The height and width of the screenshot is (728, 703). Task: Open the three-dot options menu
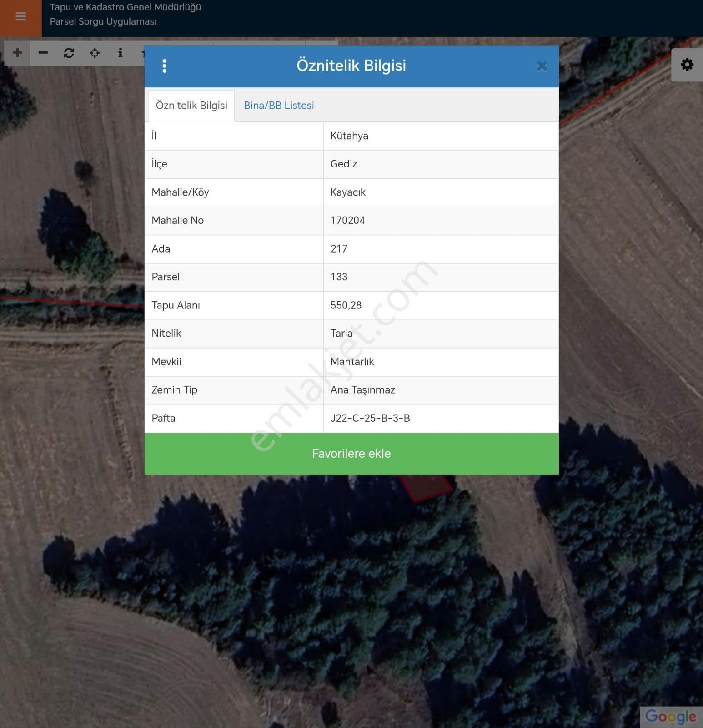pos(165,66)
